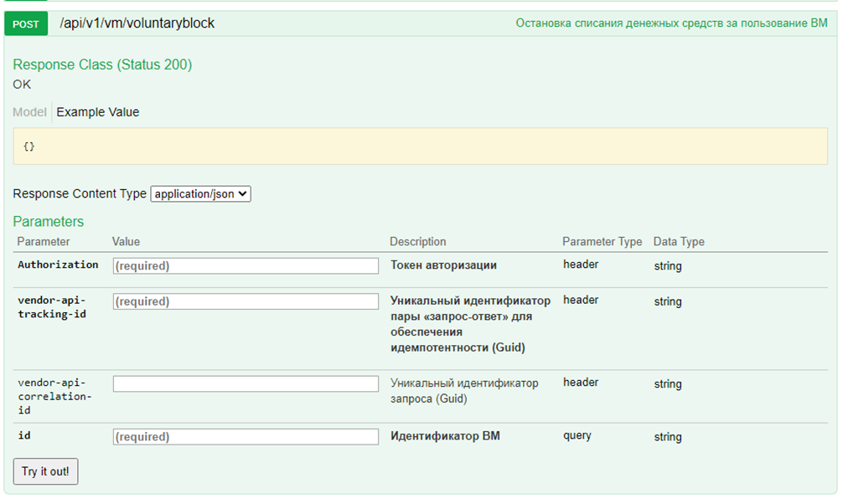This screenshot has width=843, height=504.
Task: Focus the vendor-api-tracking-id value input
Action: click(246, 301)
